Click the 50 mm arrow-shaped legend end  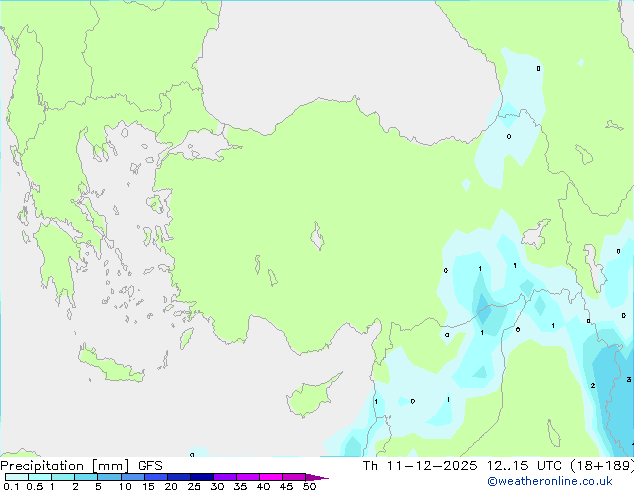[317, 477]
